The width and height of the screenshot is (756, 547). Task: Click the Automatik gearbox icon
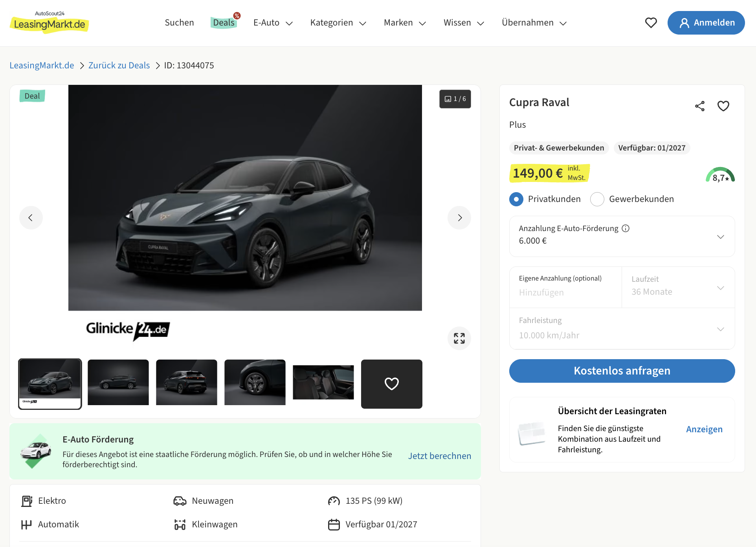[26, 525]
